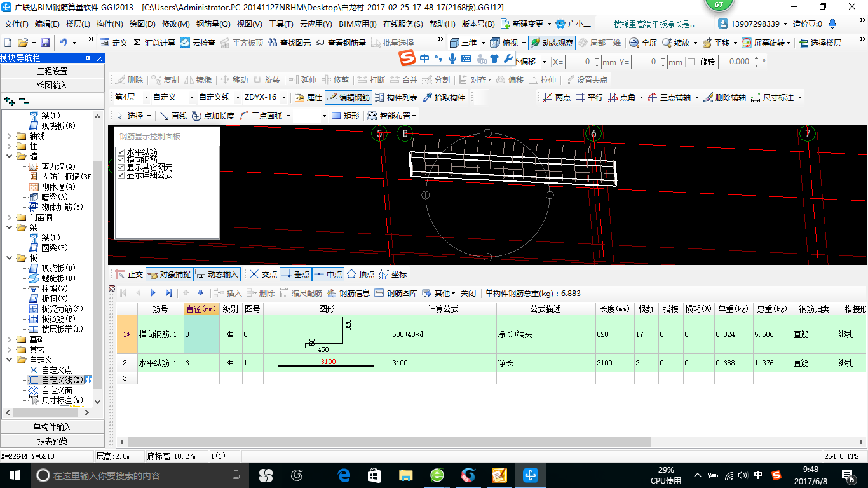
Task: Click the 汇总计算 sum icon button
Action: click(154, 43)
